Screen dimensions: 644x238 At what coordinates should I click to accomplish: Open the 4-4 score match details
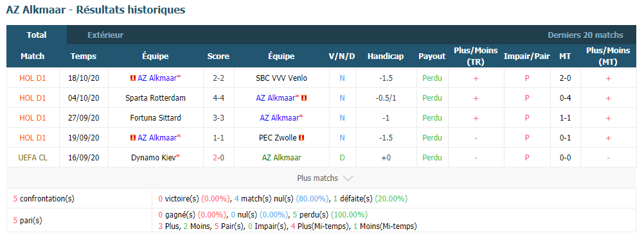219,98
